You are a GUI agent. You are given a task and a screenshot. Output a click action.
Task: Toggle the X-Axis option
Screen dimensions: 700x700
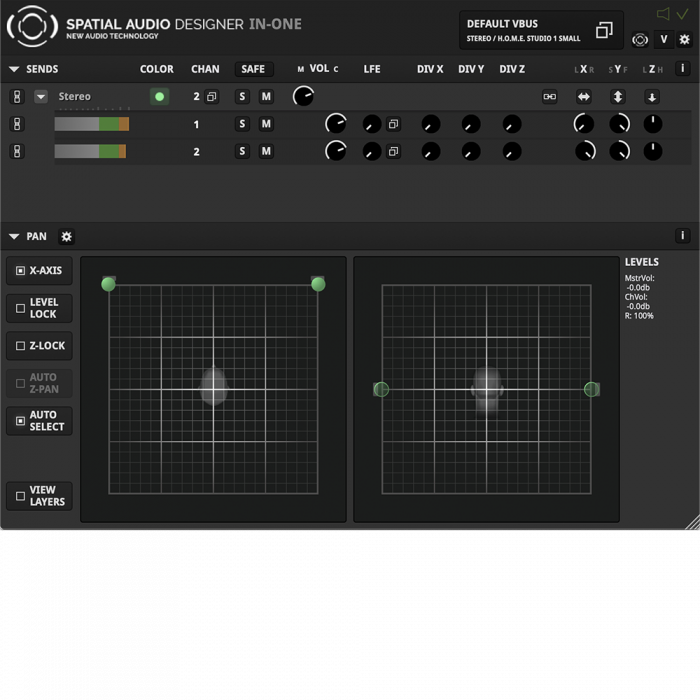pyautogui.click(x=39, y=271)
